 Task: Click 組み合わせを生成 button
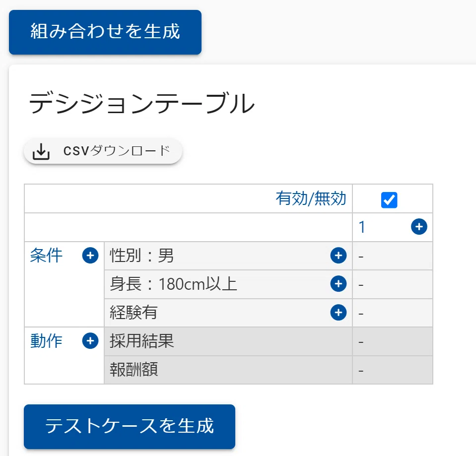(x=105, y=32)
